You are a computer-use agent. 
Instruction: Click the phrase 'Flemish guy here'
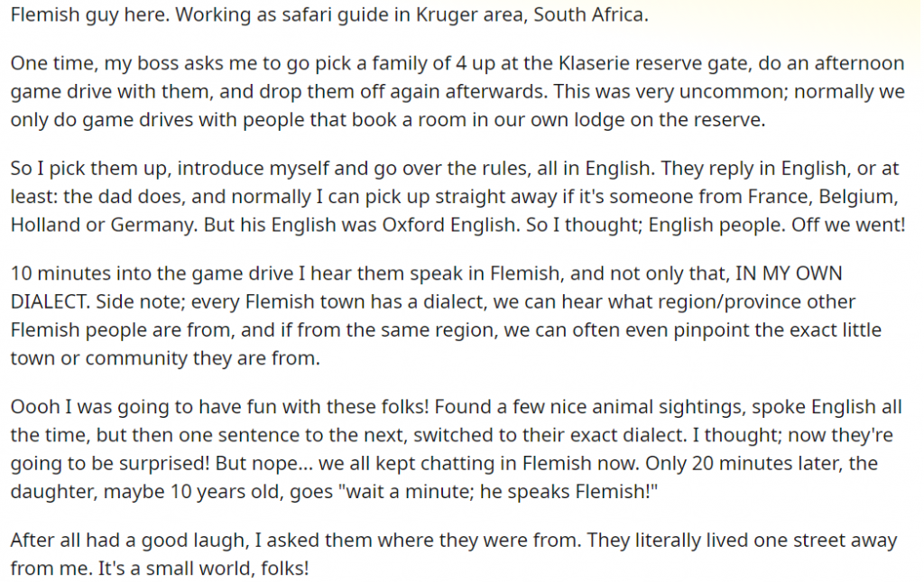tap(89, 14)
